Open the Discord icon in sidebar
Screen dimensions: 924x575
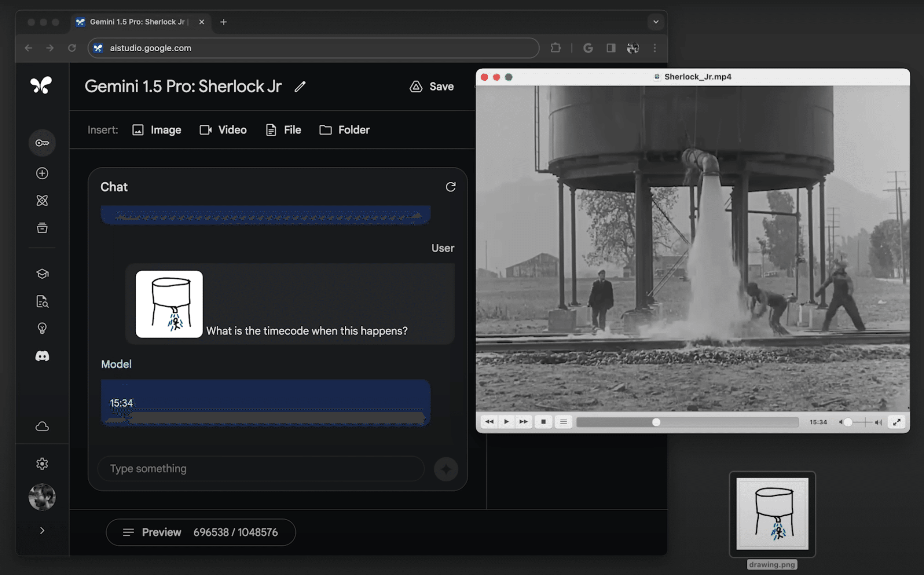pos(42,356)
